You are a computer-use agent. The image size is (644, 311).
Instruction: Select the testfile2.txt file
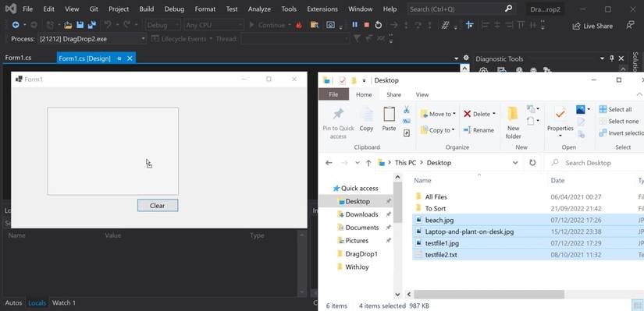click(x=528, y=255)
